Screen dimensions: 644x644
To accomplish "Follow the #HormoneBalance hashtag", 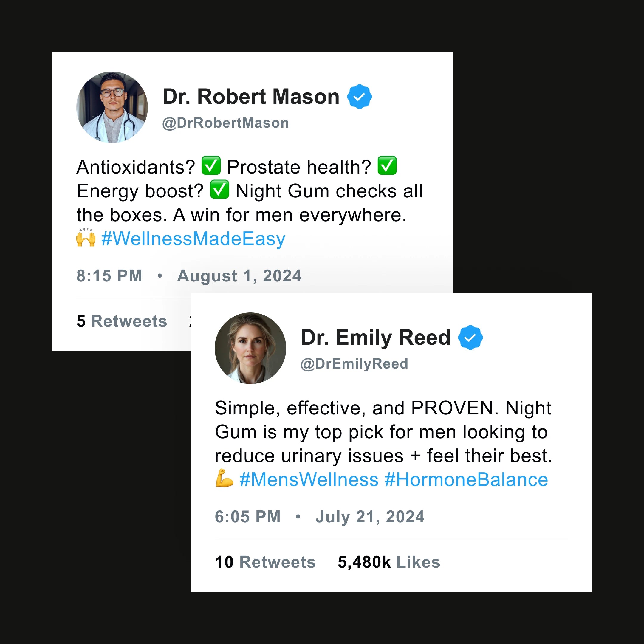I will (x=466, y=480).
